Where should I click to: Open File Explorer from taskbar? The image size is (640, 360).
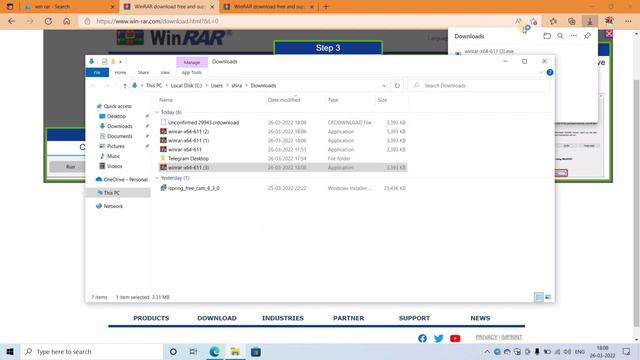tap(235, 352)
